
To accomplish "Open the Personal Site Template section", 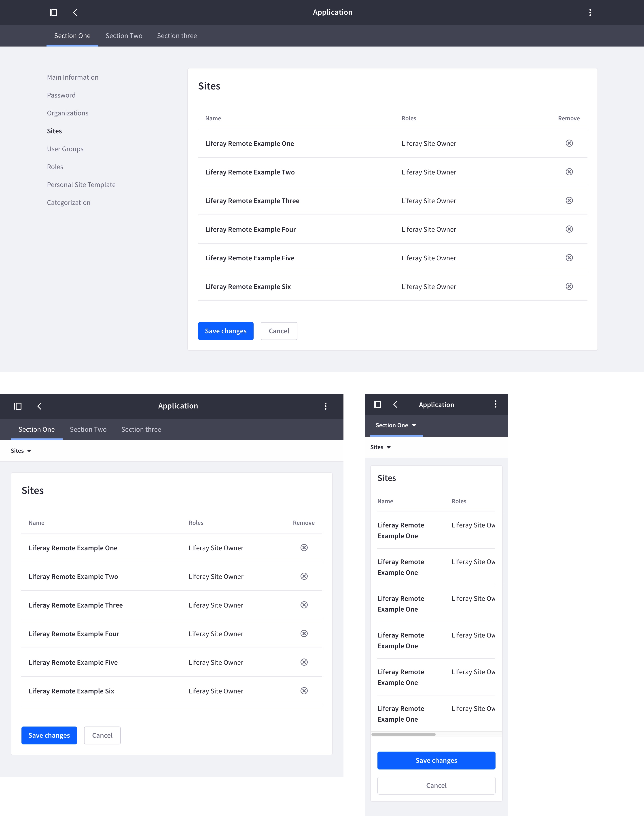I will tap(81, 184).
